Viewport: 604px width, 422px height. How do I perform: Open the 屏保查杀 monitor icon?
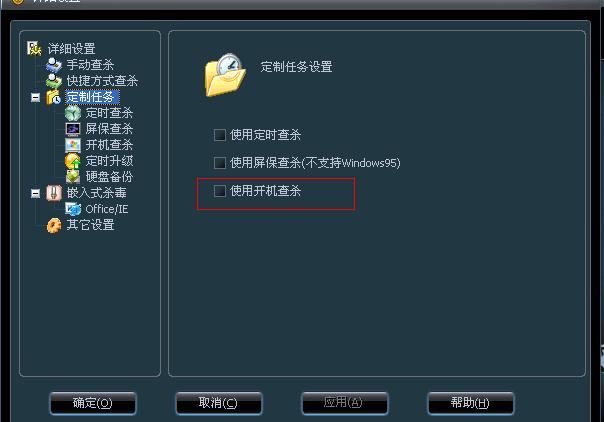73,129
